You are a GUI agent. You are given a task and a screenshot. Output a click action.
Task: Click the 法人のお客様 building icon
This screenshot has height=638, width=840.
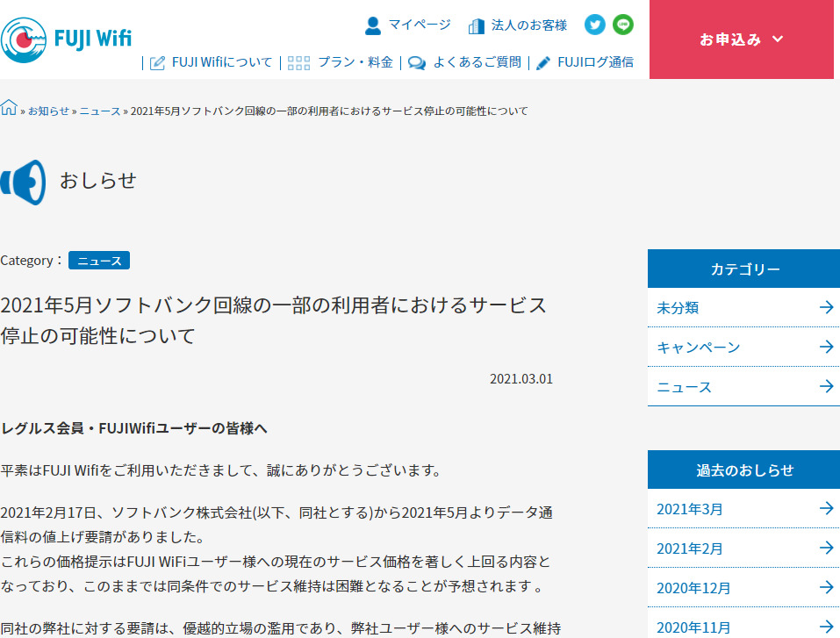(477, 25)
